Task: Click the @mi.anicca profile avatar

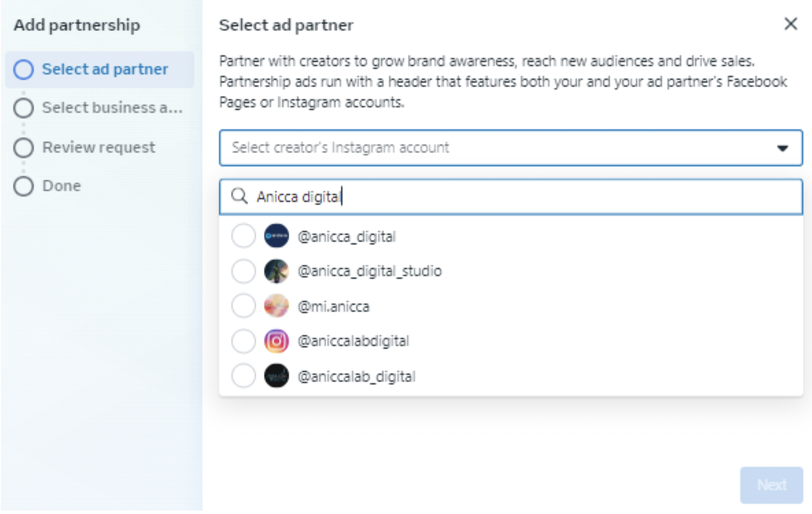Action: tap(276, 306)
